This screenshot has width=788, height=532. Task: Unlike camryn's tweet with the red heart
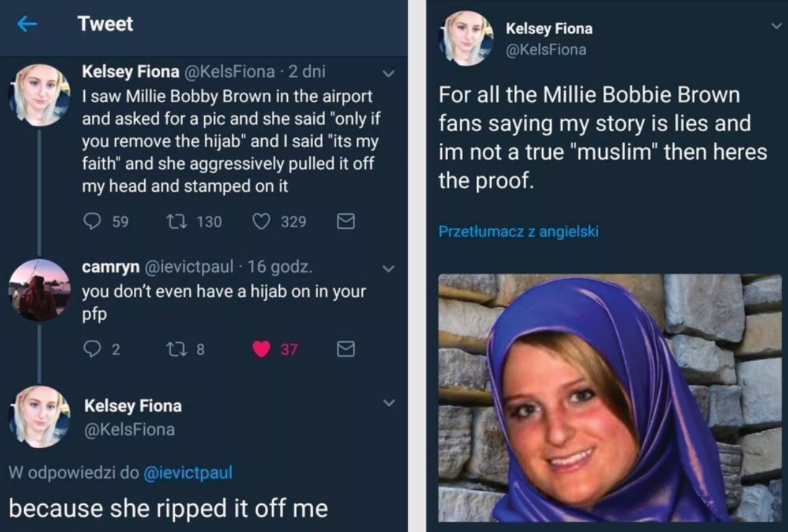pos(262,349)
